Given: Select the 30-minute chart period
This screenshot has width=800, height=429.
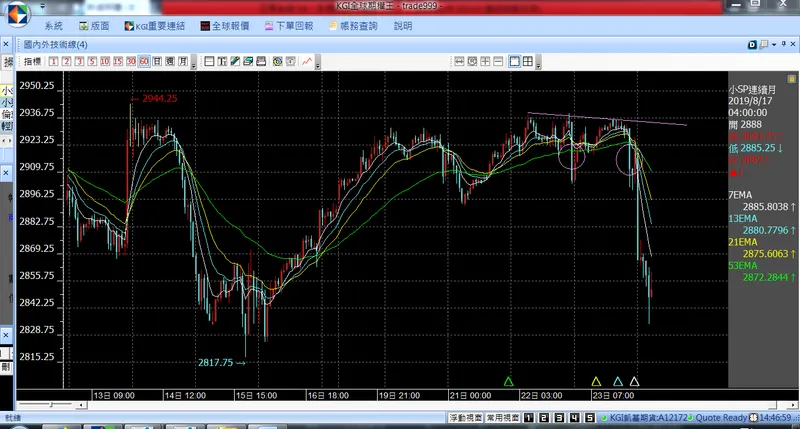Looking at the screenshot, I should coord(131,62).
